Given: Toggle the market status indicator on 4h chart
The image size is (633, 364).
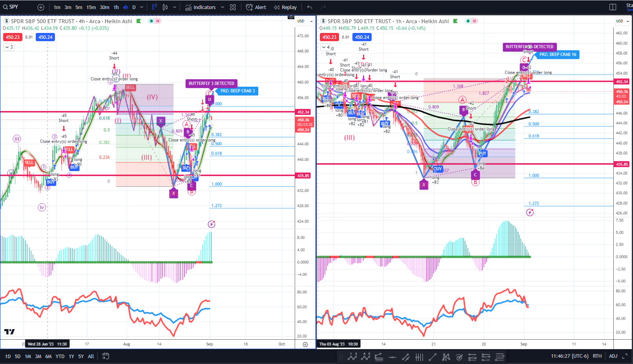Looking at the screenshot, I should tap(151, 21).
